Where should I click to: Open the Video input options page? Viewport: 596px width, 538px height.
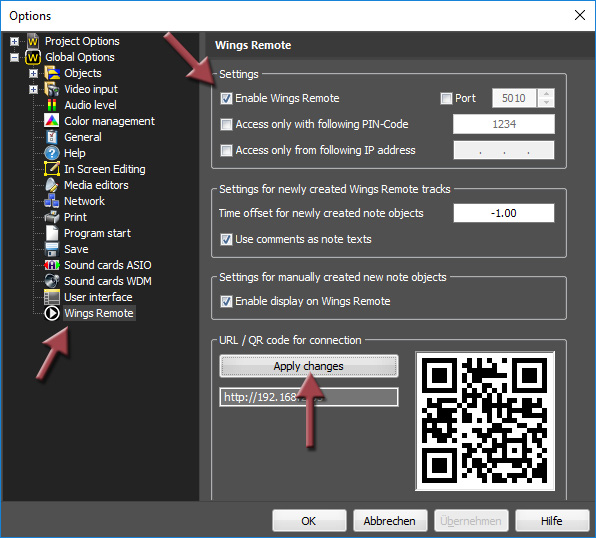pyautogui.click(x=91, y=89)
